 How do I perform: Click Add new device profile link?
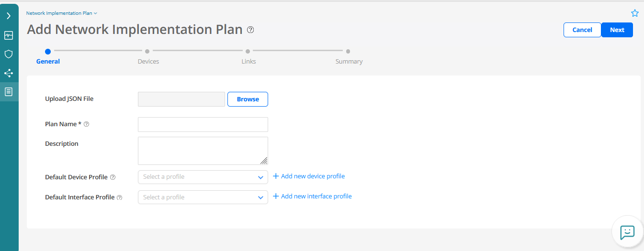click(x=309, y=176)
